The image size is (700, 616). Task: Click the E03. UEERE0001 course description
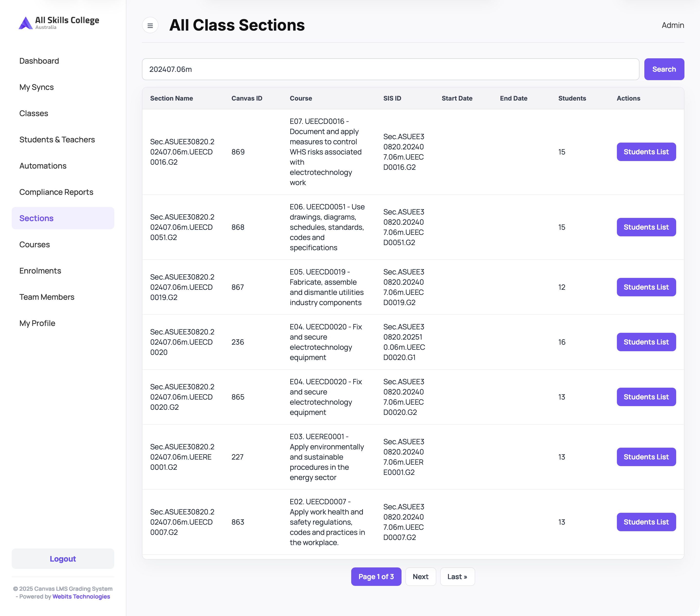pyautogui.click(x=327, y=457)
